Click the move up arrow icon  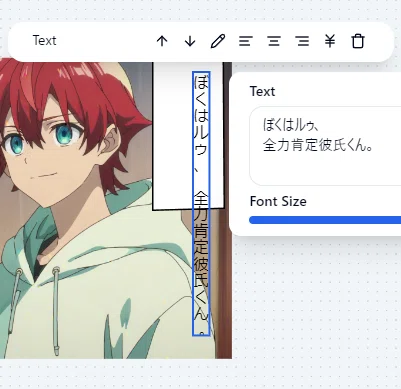tap(162, 41)
